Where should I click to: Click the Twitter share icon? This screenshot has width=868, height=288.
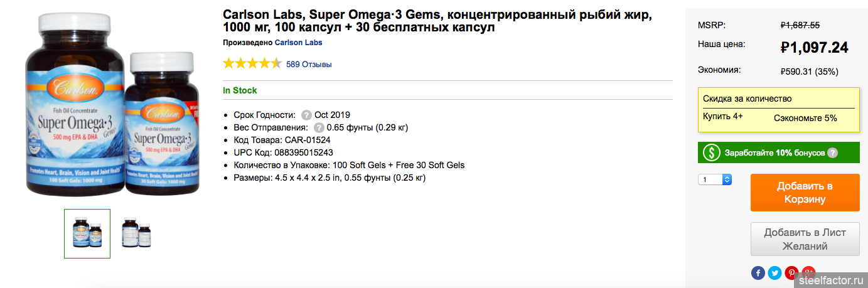pyautogui.click(x=774, y=273)
